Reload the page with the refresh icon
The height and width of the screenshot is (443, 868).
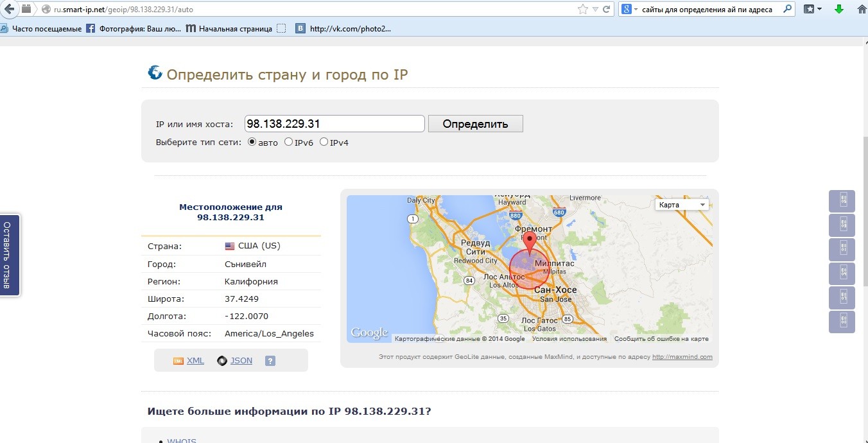[606, 10]
